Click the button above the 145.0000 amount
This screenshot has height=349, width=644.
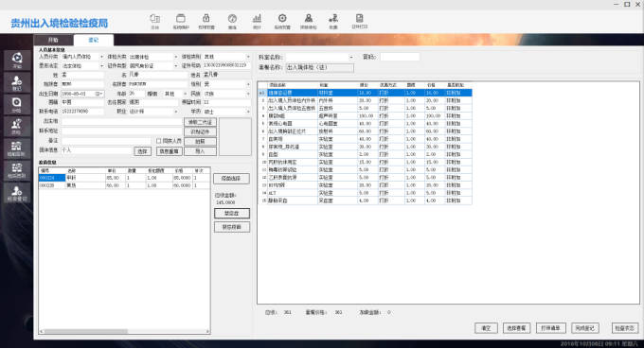pos(232,179)
